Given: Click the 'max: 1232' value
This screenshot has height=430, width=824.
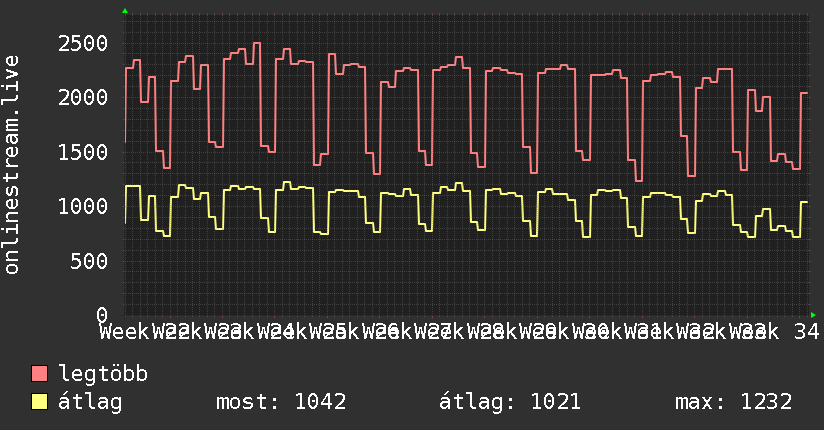Looking at the screenshot, I should [x=733, y=402].
